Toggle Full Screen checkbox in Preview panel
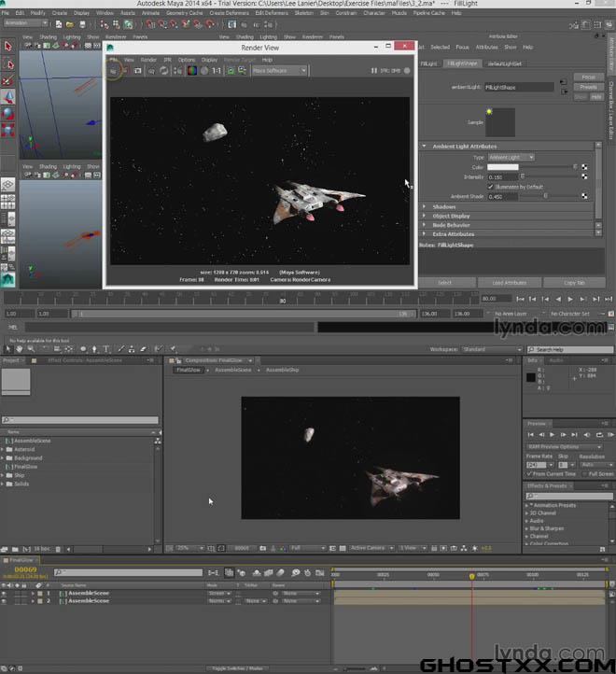Image resolution: width=616 pixels, height=674 pixels. coord(584,473)
